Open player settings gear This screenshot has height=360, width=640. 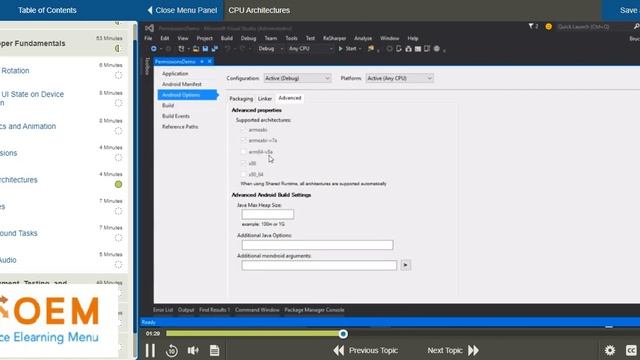point(610,350)
